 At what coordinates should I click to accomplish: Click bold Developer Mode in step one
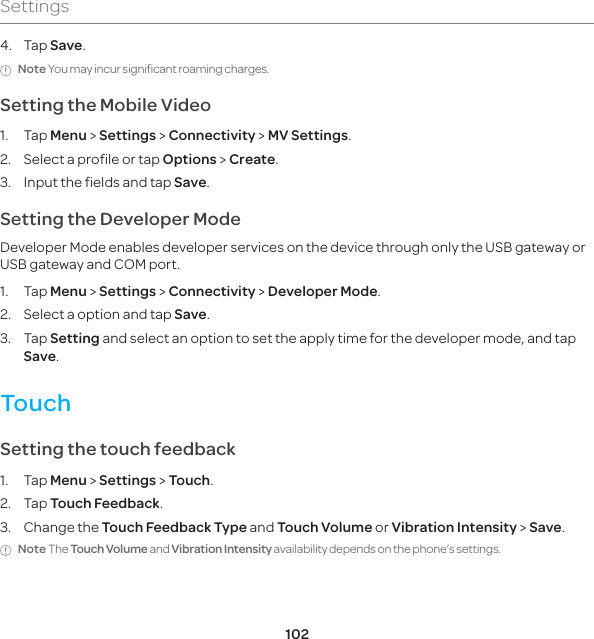pyautogui.click(x=323, y=291)
